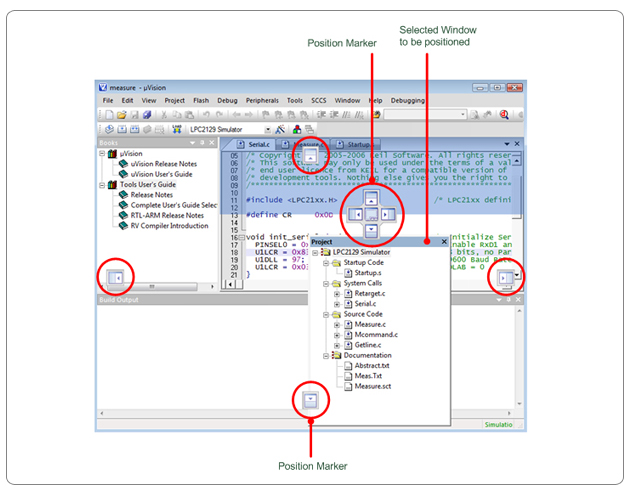Click the left edge dock position marker
Viewport: 630px width, 495px height.
click(116, 277)
